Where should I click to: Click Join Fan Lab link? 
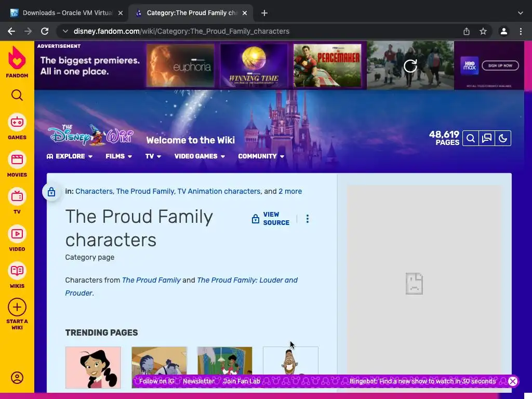[x=242, y=381]
